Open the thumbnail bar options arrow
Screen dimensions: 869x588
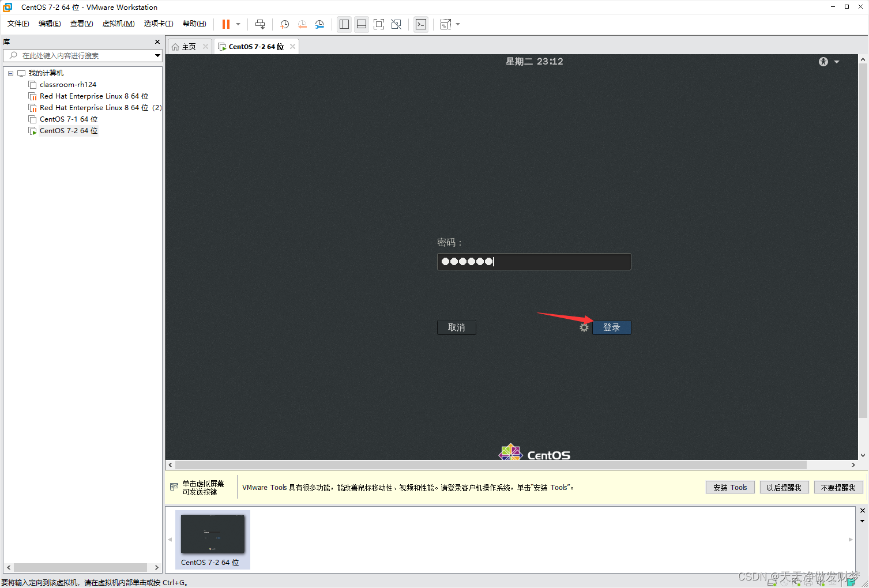(x=863, y=521)
